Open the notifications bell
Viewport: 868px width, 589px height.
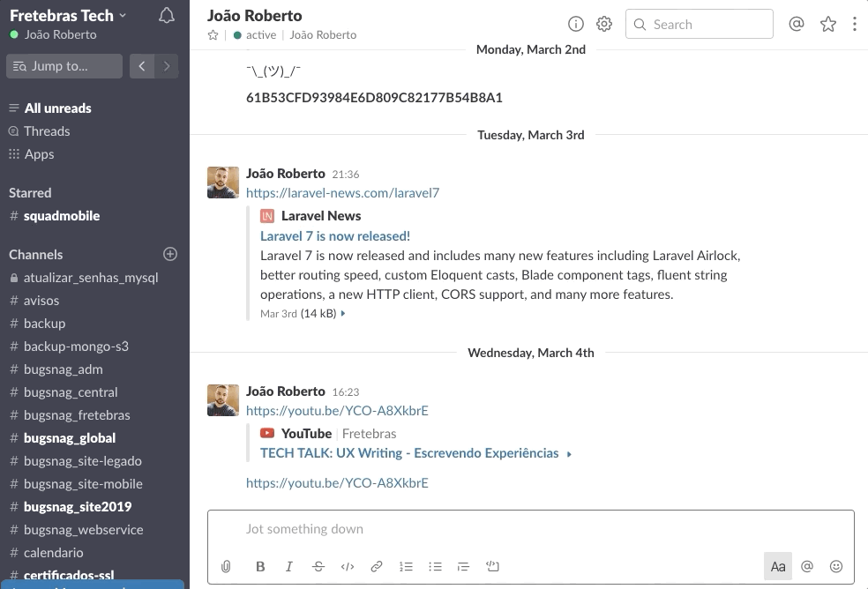click(x=167, y=16)
